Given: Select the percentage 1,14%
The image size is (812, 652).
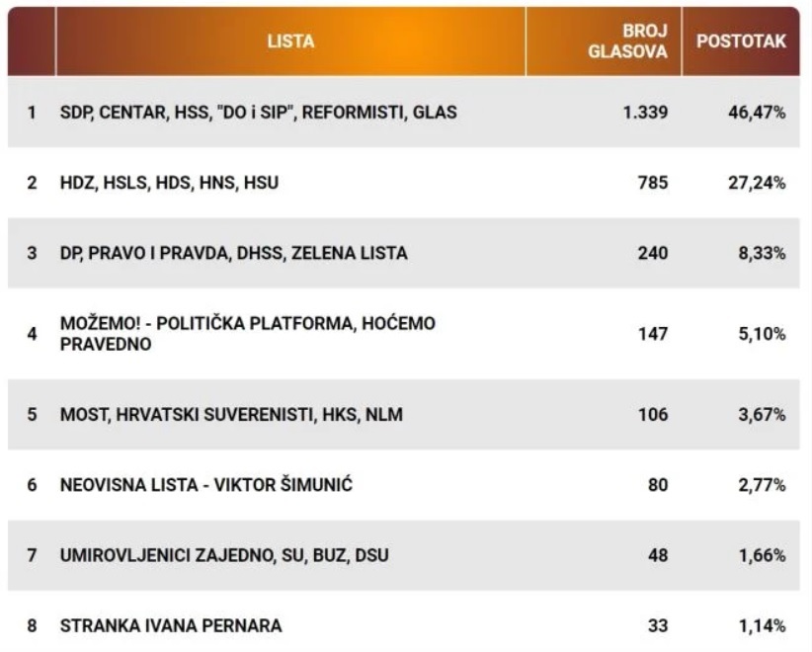Looking at the screenshot, I should 762,625.
